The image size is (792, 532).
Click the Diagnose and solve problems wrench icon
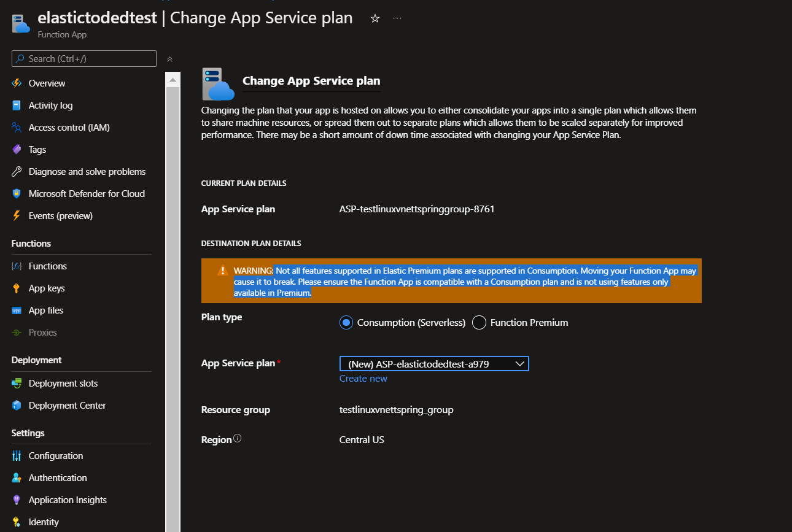coord(17,172)
